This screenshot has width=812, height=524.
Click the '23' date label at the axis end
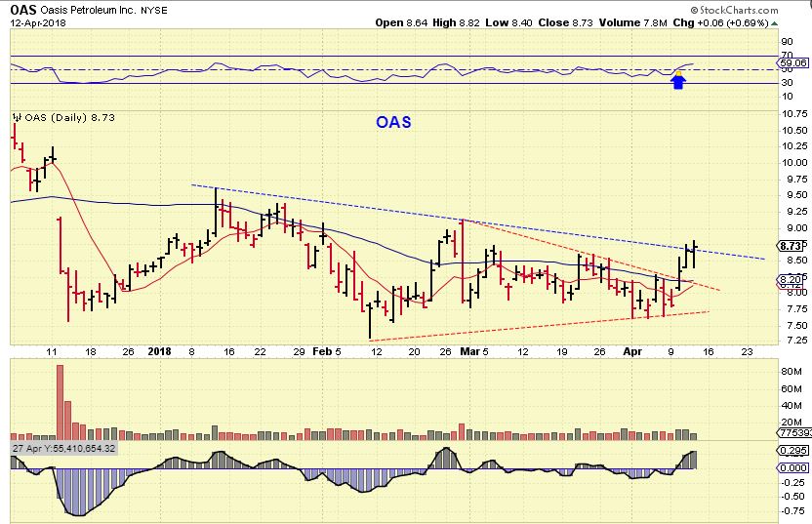click(747, 351)
